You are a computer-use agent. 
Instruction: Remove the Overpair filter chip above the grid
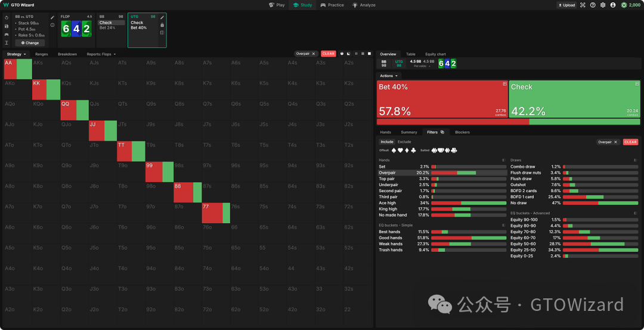314,54
